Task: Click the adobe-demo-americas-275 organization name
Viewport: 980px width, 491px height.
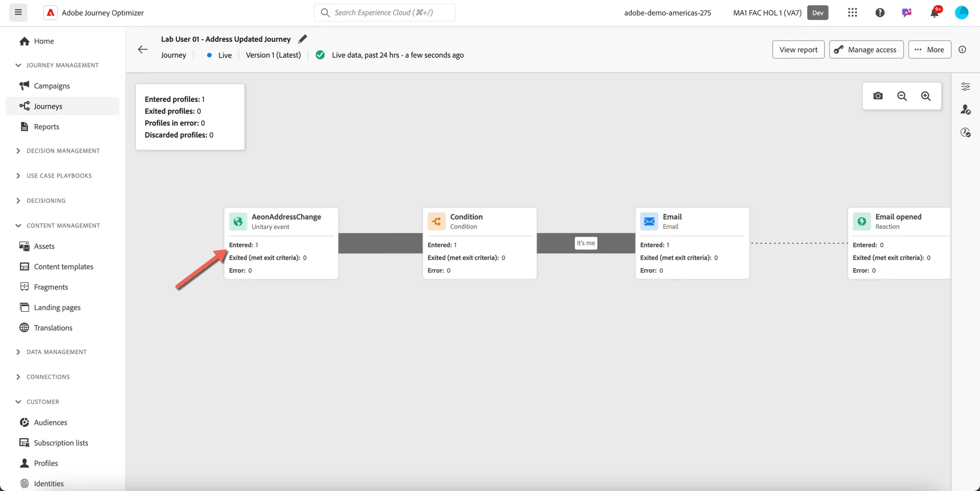Action: (x=668, y=12)
